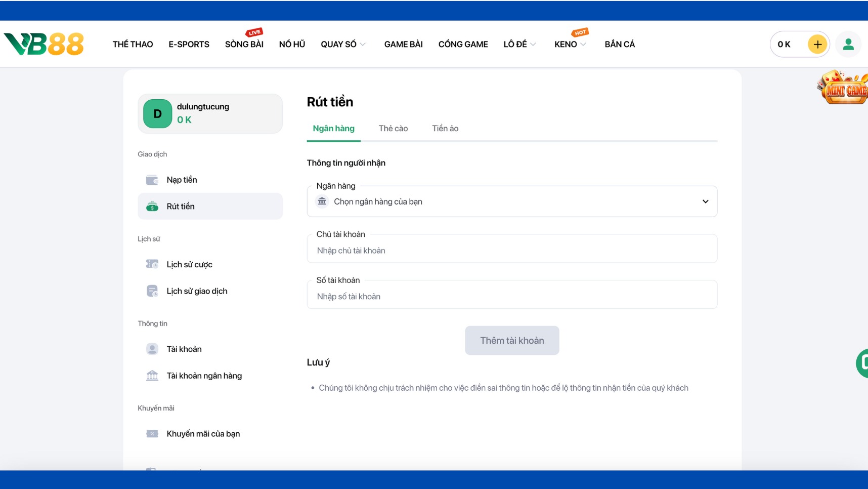Go to SÒNG BÀI section

244,45
